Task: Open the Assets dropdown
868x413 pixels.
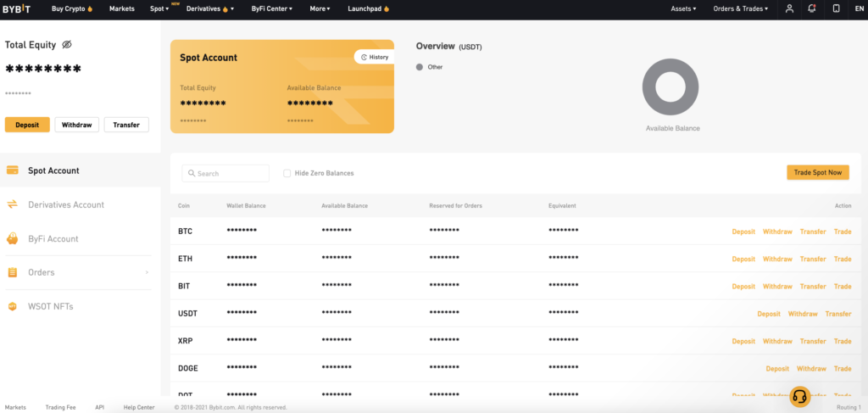Action: [x=684, y=8]
